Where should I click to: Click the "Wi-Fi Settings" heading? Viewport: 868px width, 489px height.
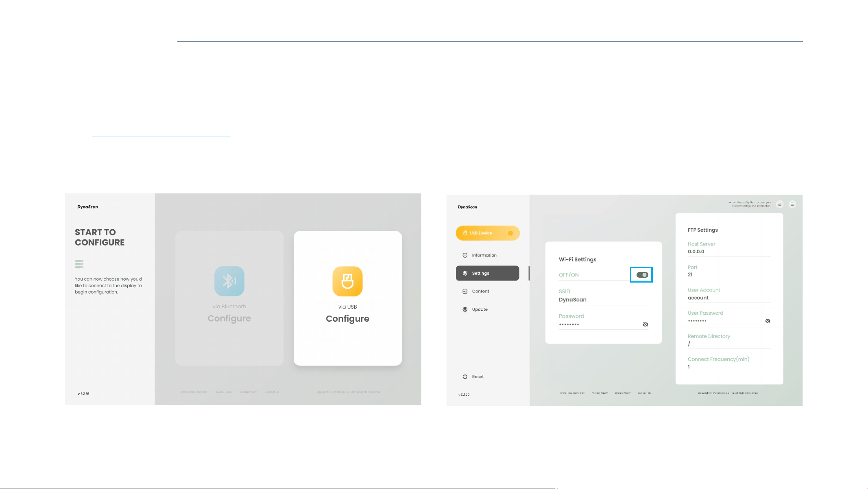(578, 259)
